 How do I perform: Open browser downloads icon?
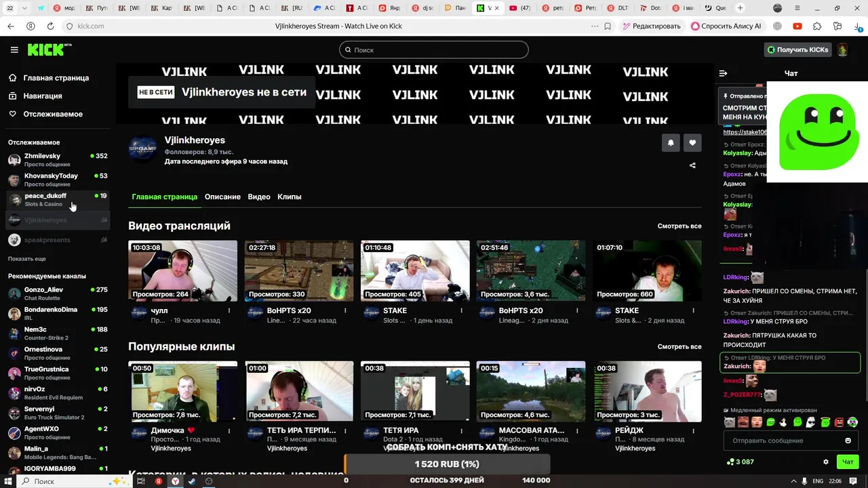(x=857, y=26)
